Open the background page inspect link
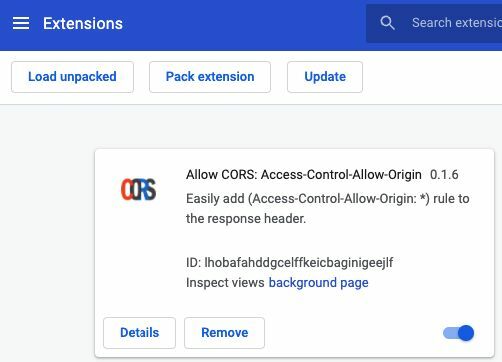Screen dimensions: 502x362 coord(318,283)
